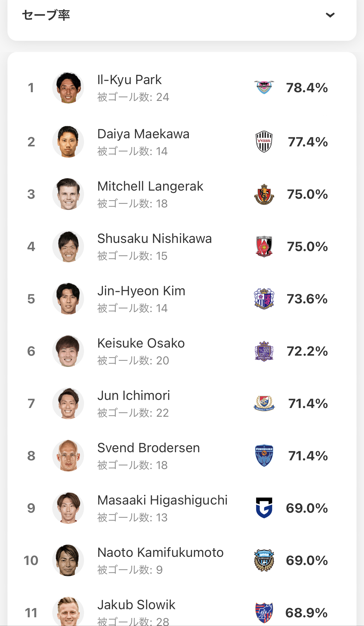Expand the セーブ率 dropdown chevron
Viewport: 364px width, 626px height.
tap(330, 15)
